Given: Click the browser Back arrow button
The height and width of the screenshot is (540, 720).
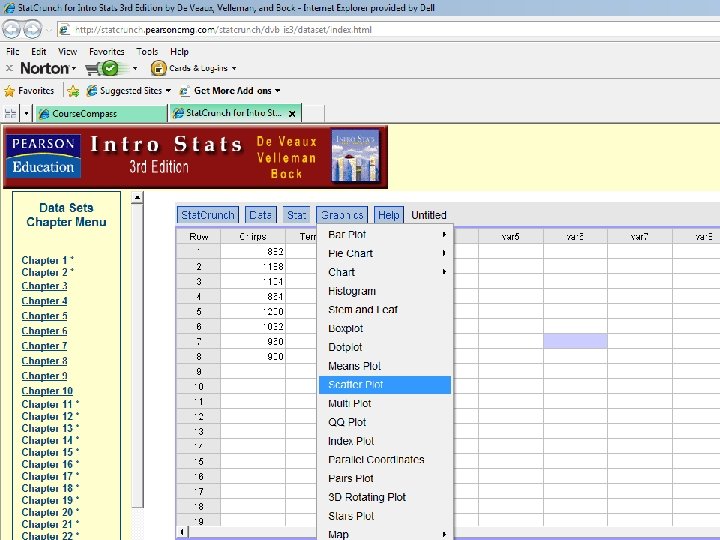Looking at the screenshot, I should (x=12, y=29).
